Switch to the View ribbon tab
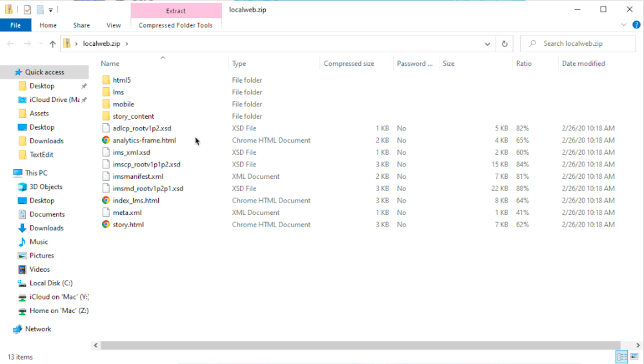The width and height of the screenshot is (644, 364). coord(114,25)
